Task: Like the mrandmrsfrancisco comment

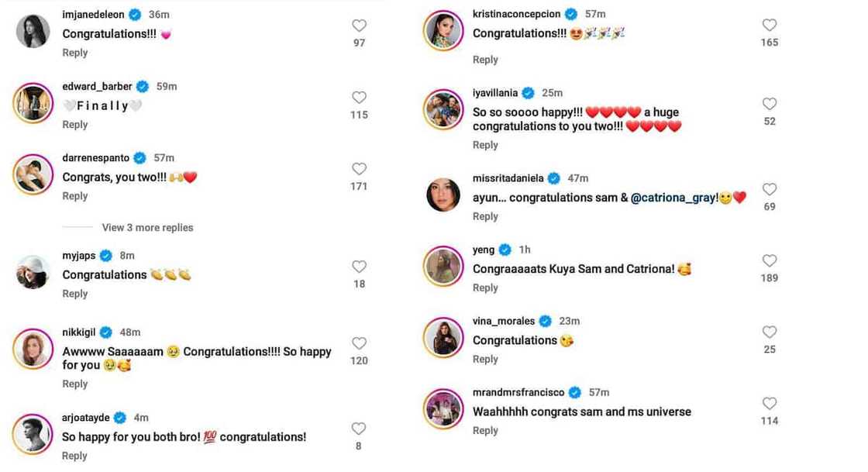Action: click(x=769, y=403)
